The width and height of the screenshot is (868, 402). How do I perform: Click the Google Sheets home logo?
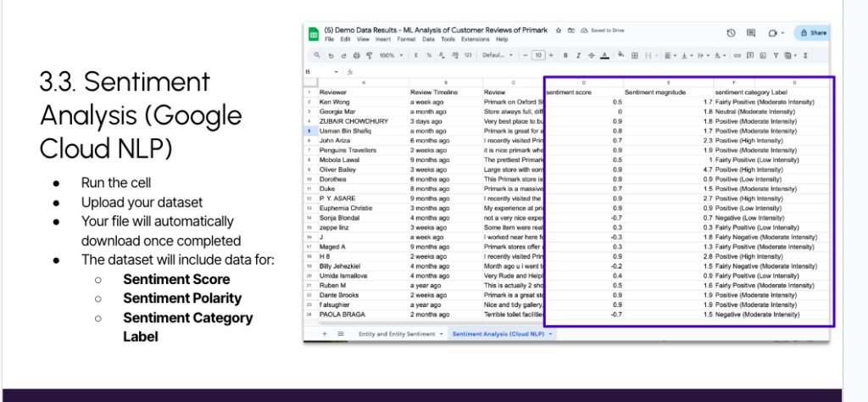(314, 34)
